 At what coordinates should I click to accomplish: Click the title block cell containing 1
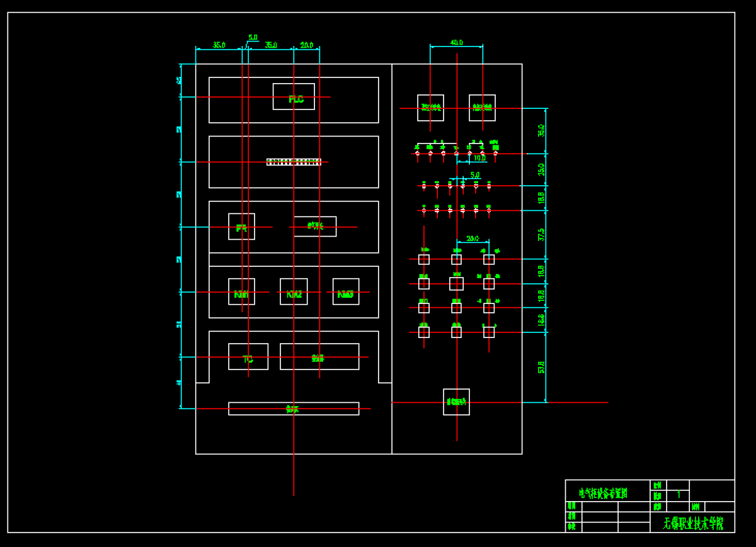coord(678,495)
